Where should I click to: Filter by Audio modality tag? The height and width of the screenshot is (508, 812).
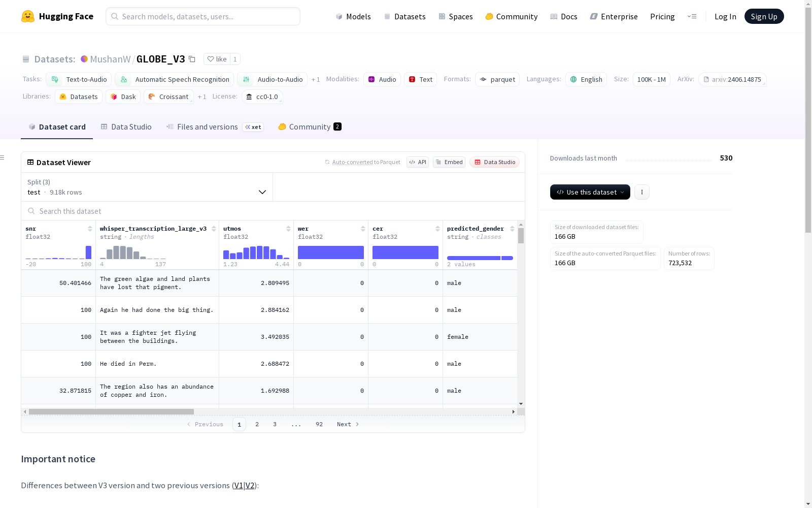coord(382,79)
